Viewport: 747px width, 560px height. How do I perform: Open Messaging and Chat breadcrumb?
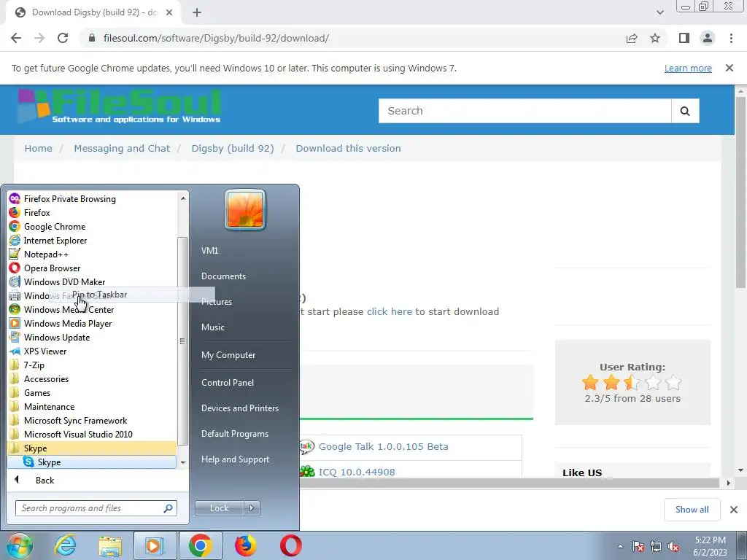[x=122, y=148]
